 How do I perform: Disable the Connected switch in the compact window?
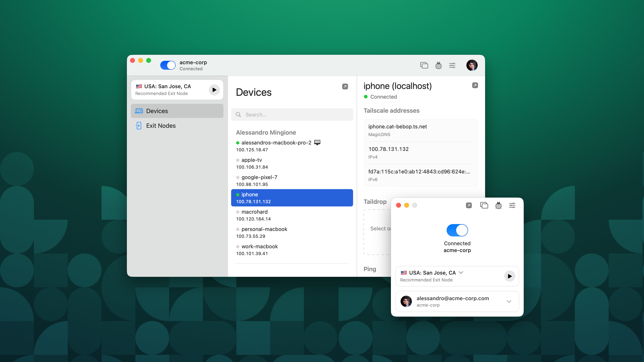(457, 230)
